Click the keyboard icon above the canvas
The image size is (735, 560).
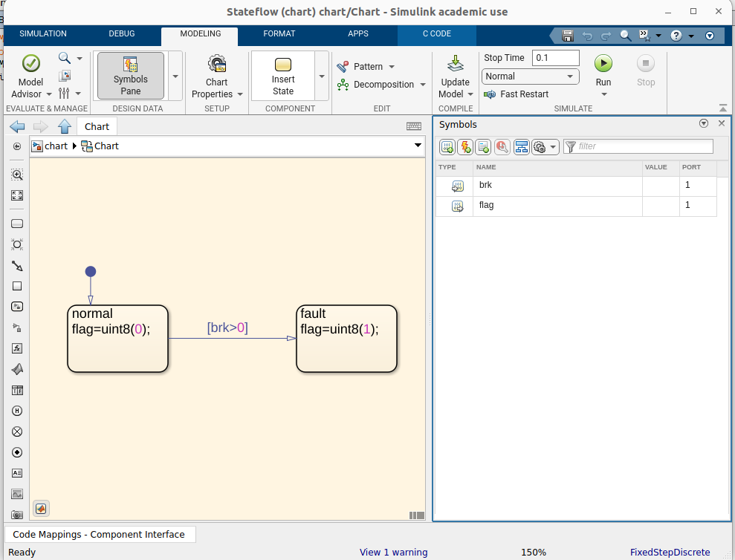pos(413,126)
